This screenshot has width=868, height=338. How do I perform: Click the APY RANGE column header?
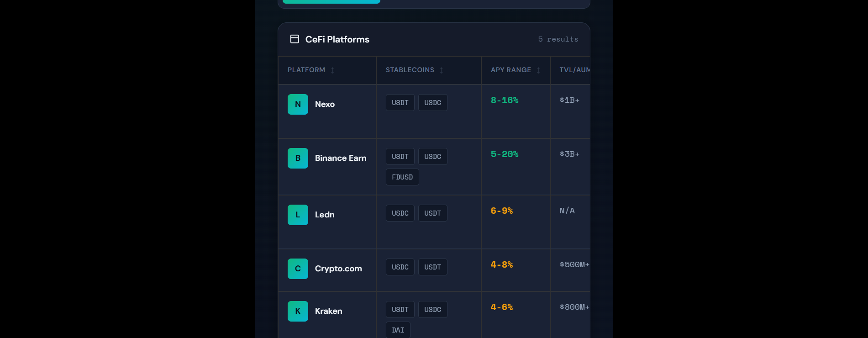click(511, 70)
